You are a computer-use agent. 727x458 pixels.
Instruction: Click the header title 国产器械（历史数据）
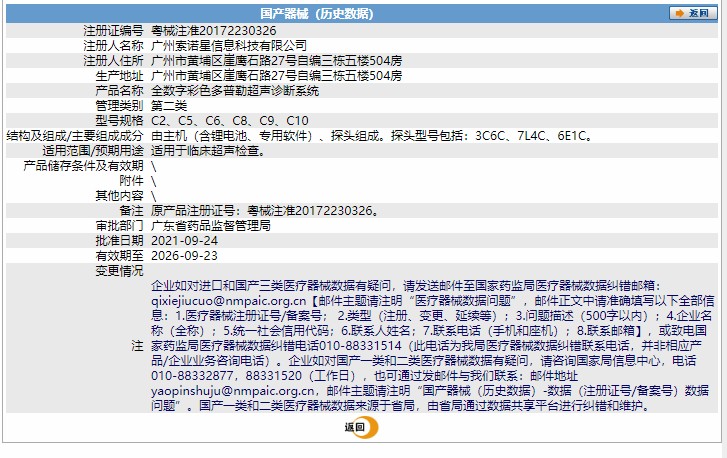tap(317, 13)
